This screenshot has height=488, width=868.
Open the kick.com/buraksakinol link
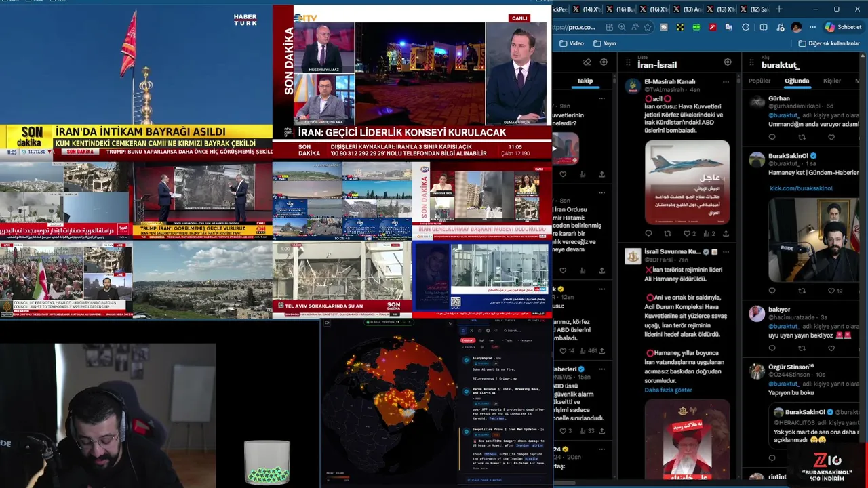point(801,188)
